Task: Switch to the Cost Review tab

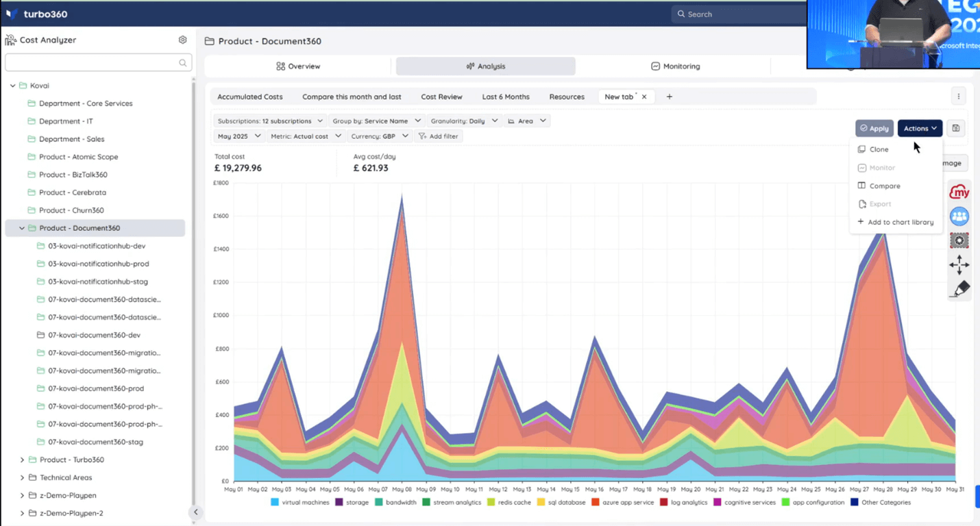Action: click(441, 97)
